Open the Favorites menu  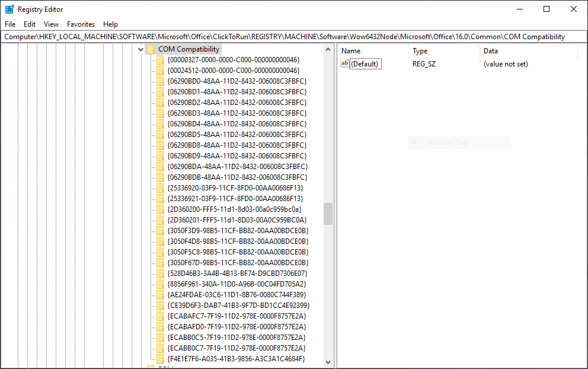(81, 24)
